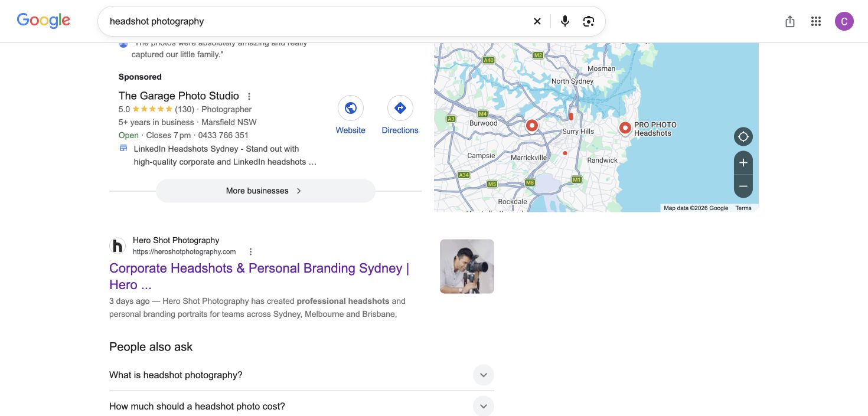Zoom out on the map
The height and width of the screenshot is (416, 868).
coord(743,186)
